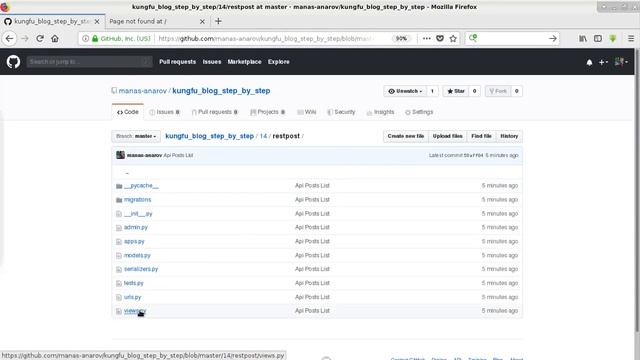This screenshot has height=360, width=640.
Task: Go to the 14 folder breadcrumb
Action: pyautogui.click(x=263, y=136)
